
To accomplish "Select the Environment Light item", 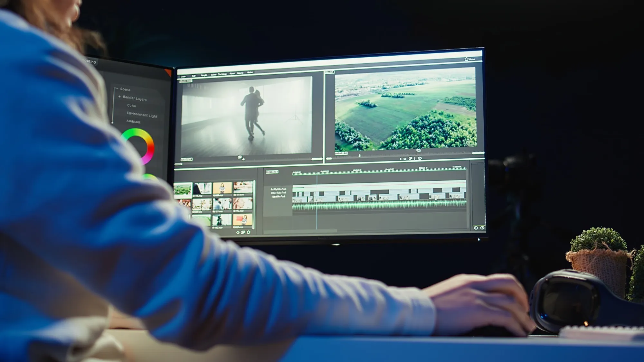I will 142,115.
